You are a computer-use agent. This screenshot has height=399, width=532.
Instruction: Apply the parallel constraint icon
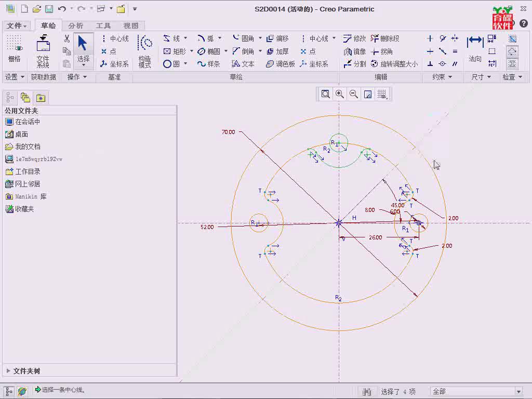pyautogui.click(x=455, y=64)
